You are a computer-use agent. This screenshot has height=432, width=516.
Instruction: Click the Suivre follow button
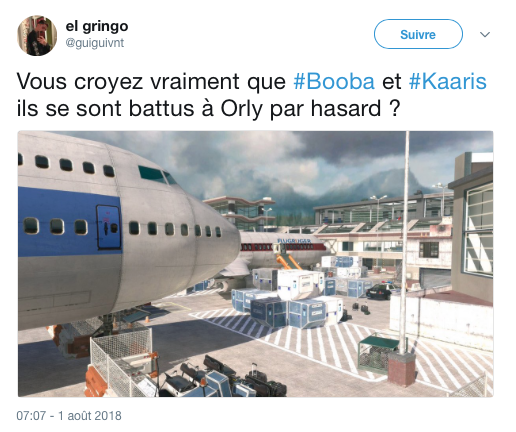tap(418, 34)
